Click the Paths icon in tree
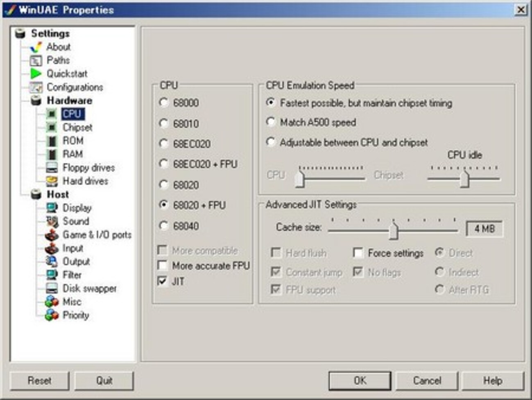 36,61
